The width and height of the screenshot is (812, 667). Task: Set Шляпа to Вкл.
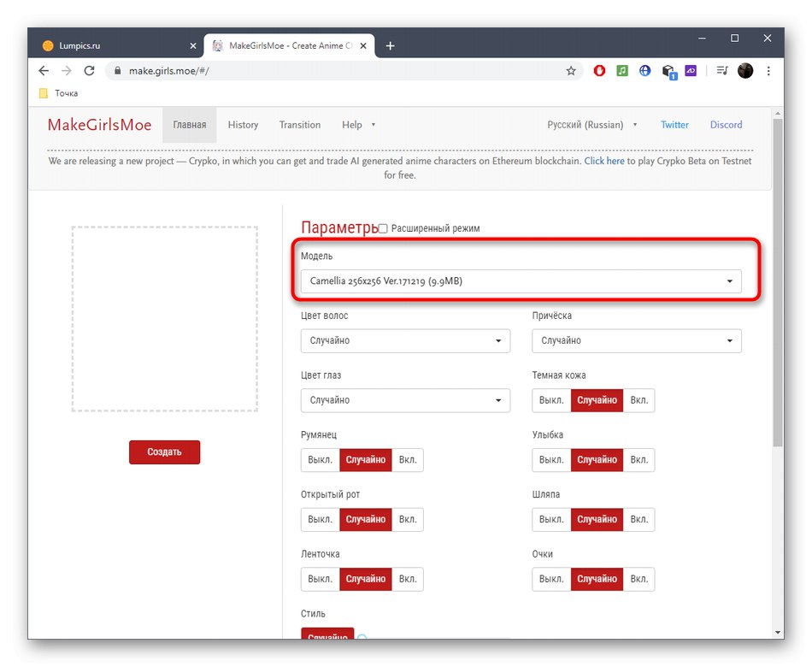[x=639, y=520]
